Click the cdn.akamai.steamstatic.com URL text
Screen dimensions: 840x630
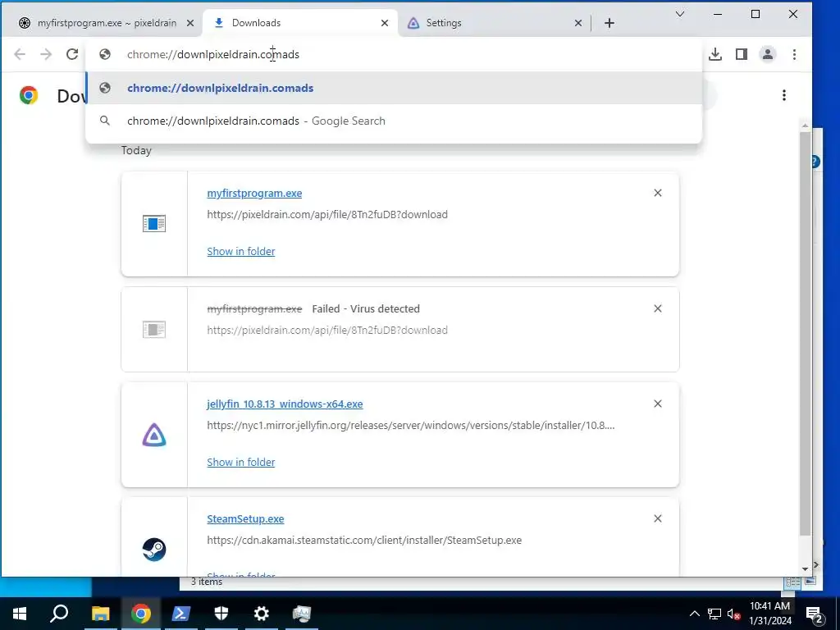[364, 541]
